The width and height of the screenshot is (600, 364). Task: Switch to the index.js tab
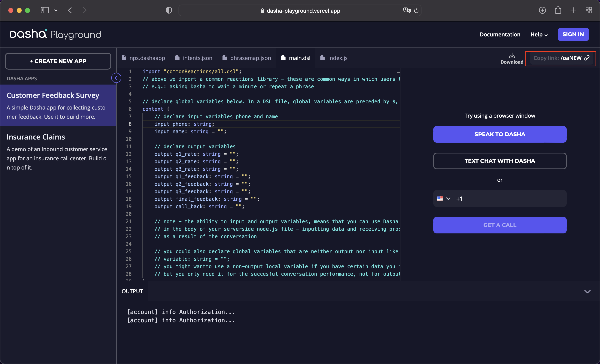click(334, 58)
